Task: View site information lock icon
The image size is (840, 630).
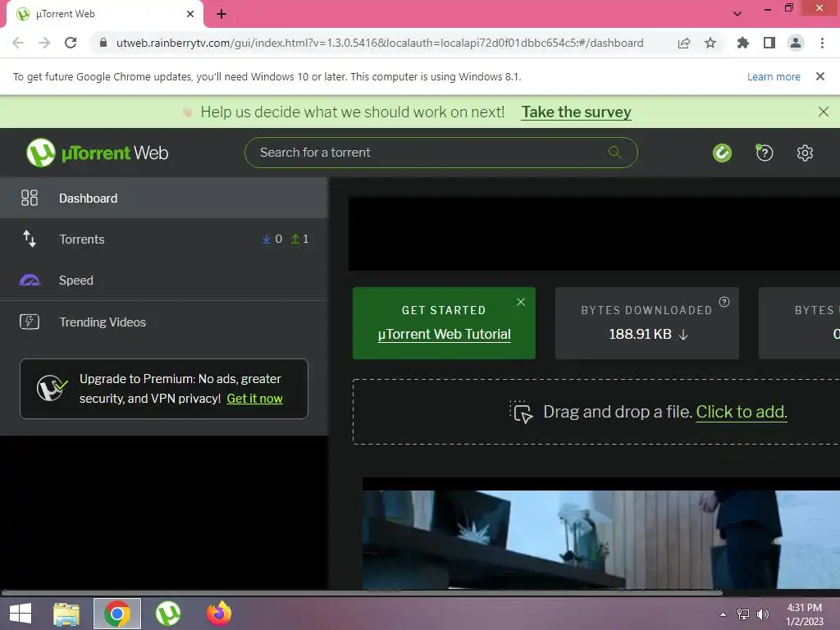Action: [103, 43]
